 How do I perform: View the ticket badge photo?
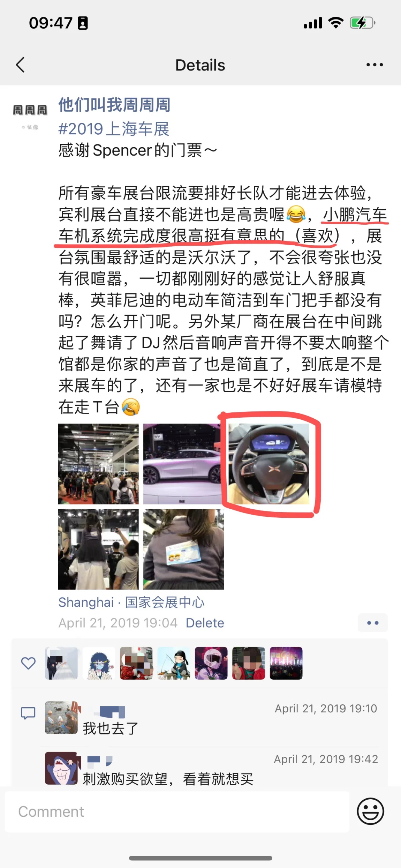pyautogui.click(x=183, y=549)
